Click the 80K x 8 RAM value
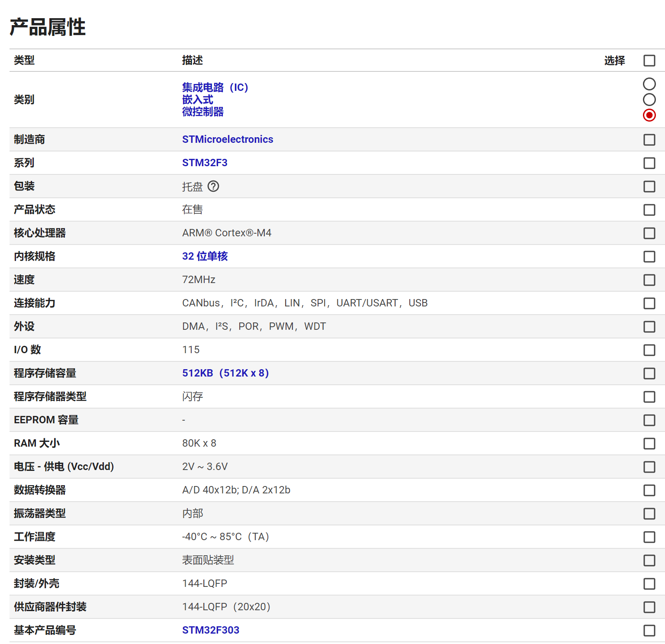The image size is (665, 644). click(x=199, y=443)
